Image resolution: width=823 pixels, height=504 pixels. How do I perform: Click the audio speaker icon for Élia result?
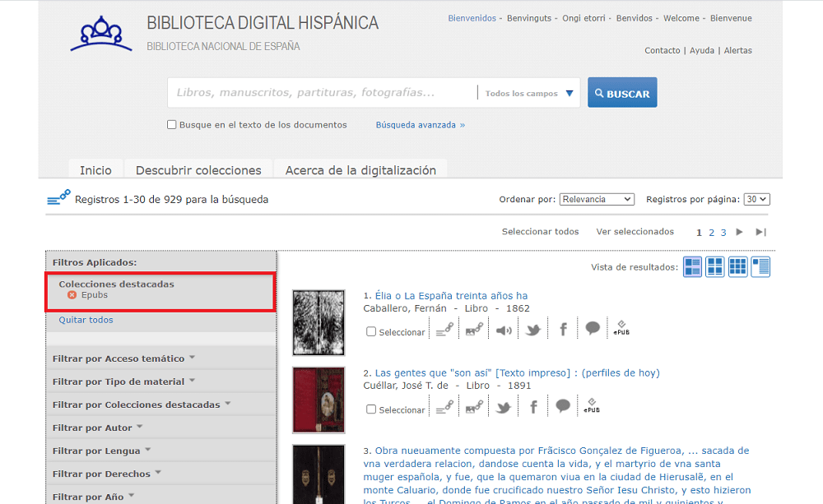504,331
